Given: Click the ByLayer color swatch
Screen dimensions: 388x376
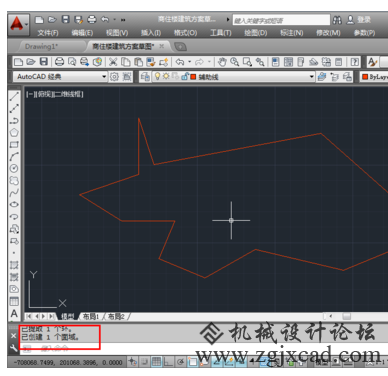Looking at the screenshot, I should 365,77.
